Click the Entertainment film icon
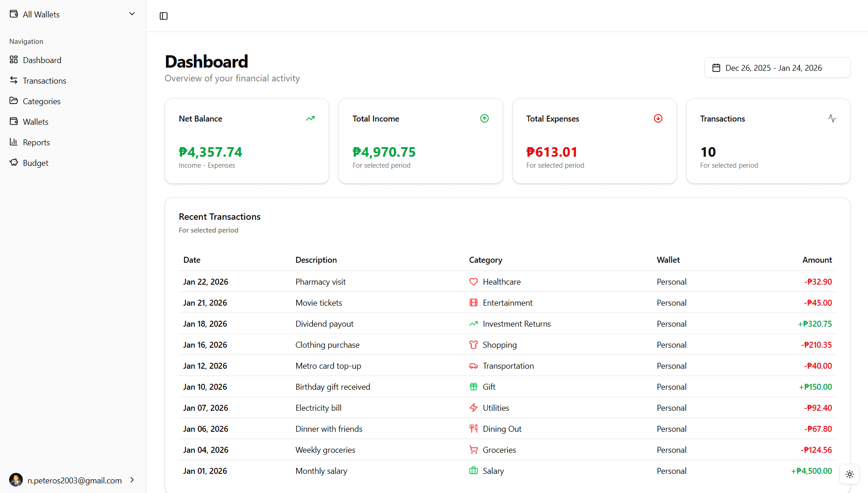 click(474, 302)
